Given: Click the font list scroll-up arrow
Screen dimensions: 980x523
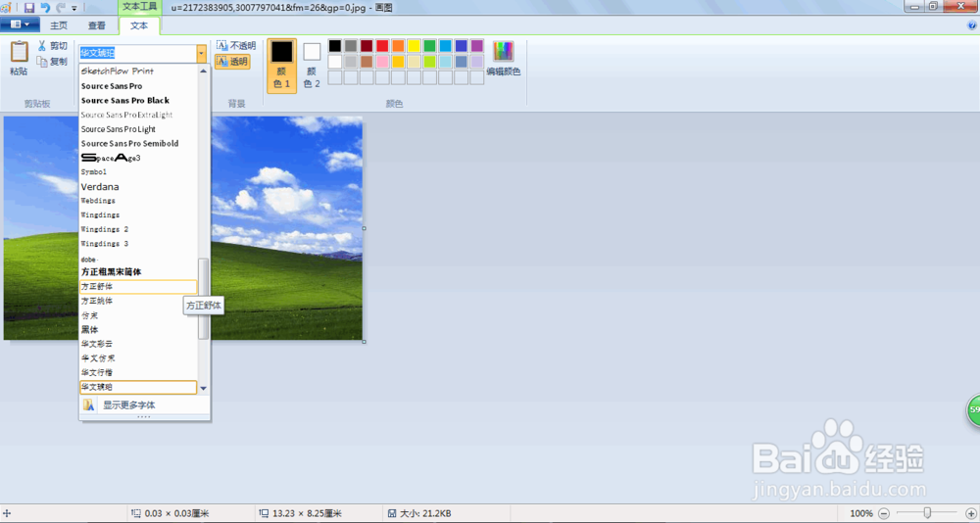Looking at the screenshot, I should 203,71.
